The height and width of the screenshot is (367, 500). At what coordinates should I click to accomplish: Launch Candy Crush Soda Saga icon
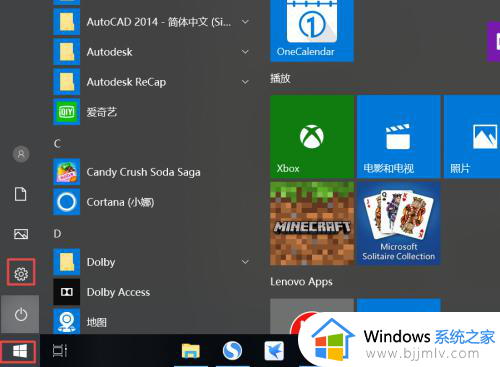(x=67, y=172)
